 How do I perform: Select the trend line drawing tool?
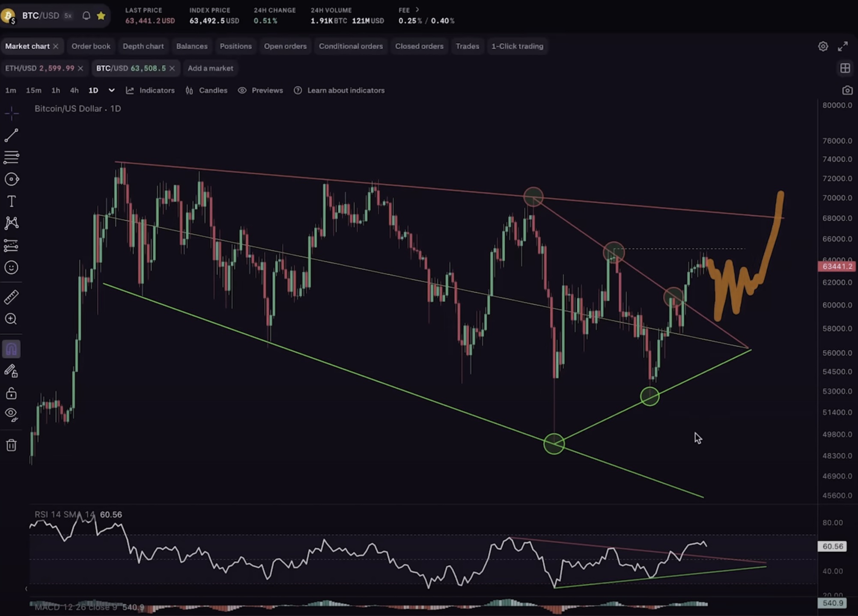(11, 135)
